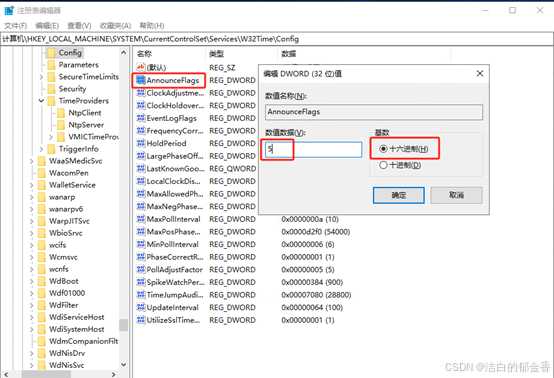Click the LargePhaseOff... value icon
This screenshot has width=554, height=378.
[141, 156]
